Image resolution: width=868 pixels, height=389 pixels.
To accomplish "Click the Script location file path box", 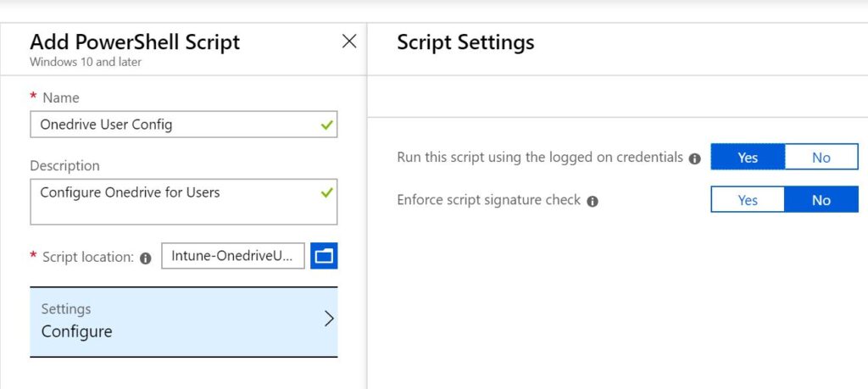I will [233, 256].
